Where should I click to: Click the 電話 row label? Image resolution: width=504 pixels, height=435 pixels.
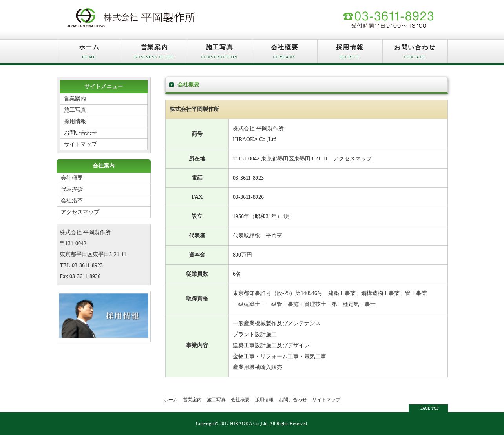pos(197,178)
